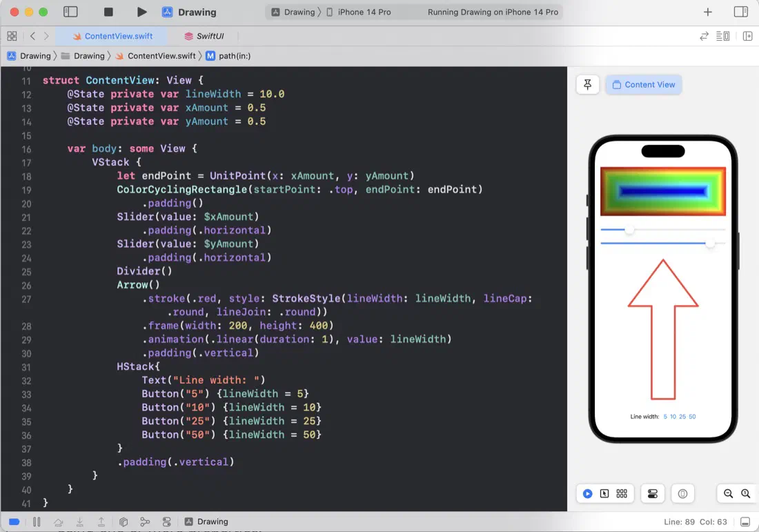This screenshot has height=532, width=759.
Task: Open Drawing project breadcrumb
Action: (x=29, y=56)
